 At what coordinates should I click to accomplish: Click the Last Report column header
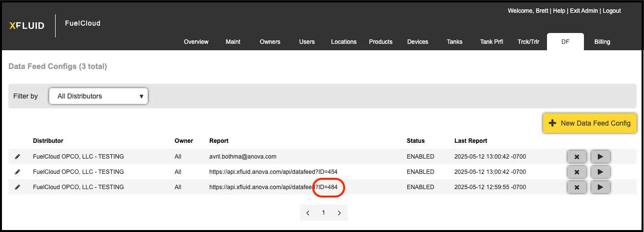(471, 141)
